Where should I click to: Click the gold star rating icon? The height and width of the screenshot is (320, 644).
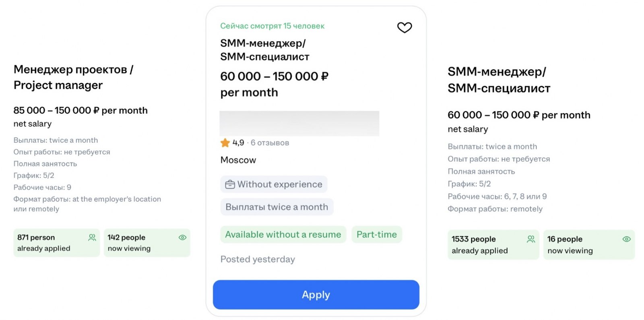225,142
